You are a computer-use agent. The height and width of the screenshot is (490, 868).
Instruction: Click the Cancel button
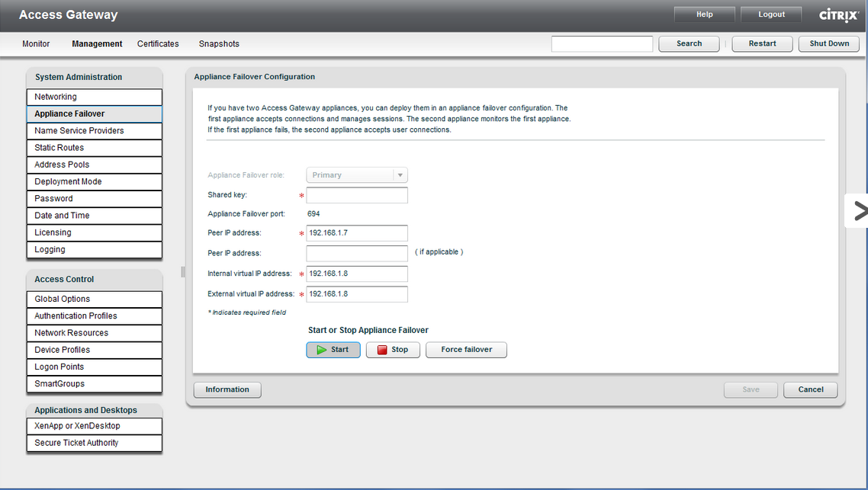pyautogui.click(x=810, y=389)
